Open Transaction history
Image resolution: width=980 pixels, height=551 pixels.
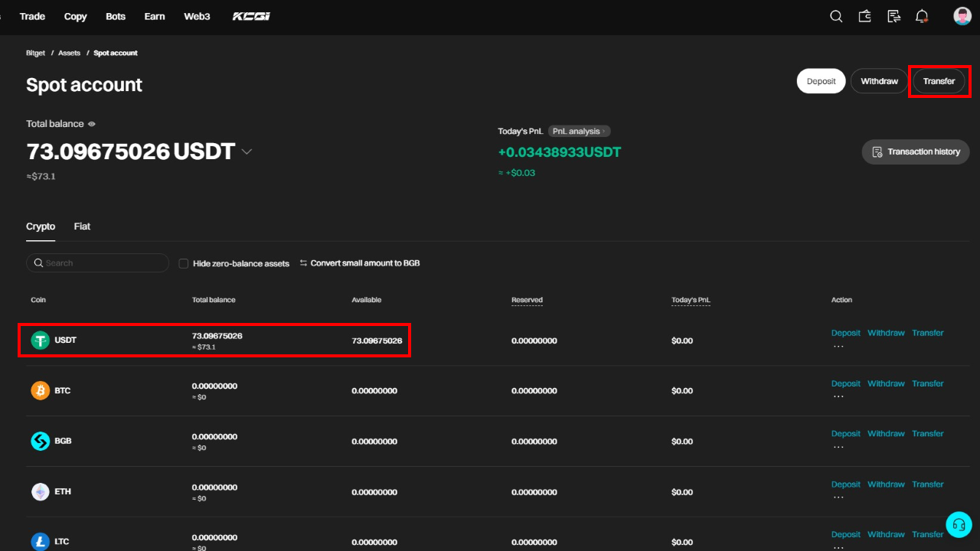pos(916,152)
